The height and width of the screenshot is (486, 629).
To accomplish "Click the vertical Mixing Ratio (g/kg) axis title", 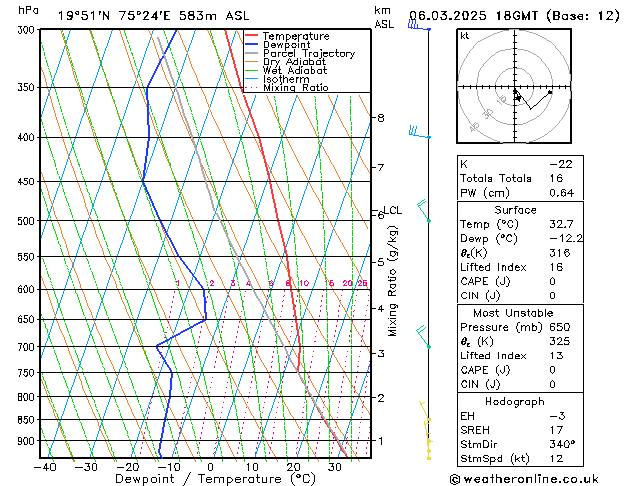I will click(392, 281).
